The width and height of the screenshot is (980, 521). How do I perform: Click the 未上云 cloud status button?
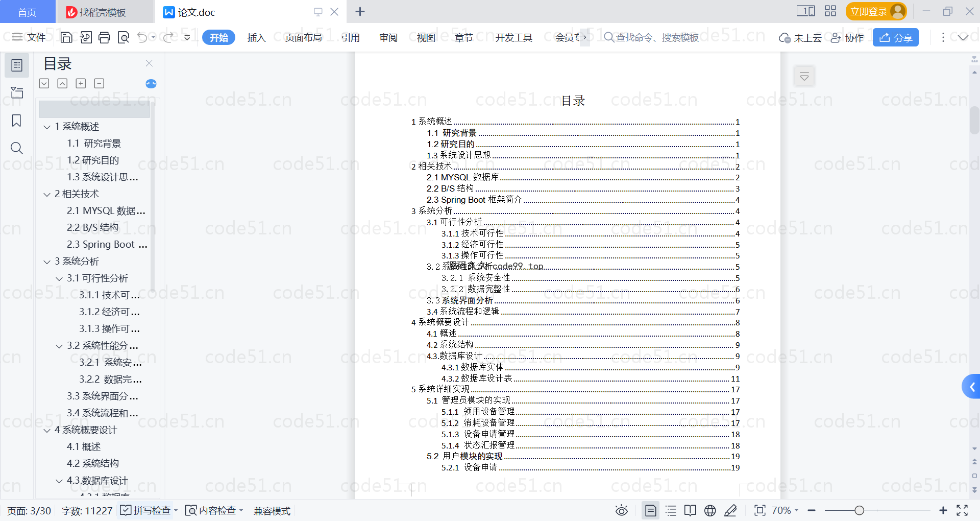800,37
